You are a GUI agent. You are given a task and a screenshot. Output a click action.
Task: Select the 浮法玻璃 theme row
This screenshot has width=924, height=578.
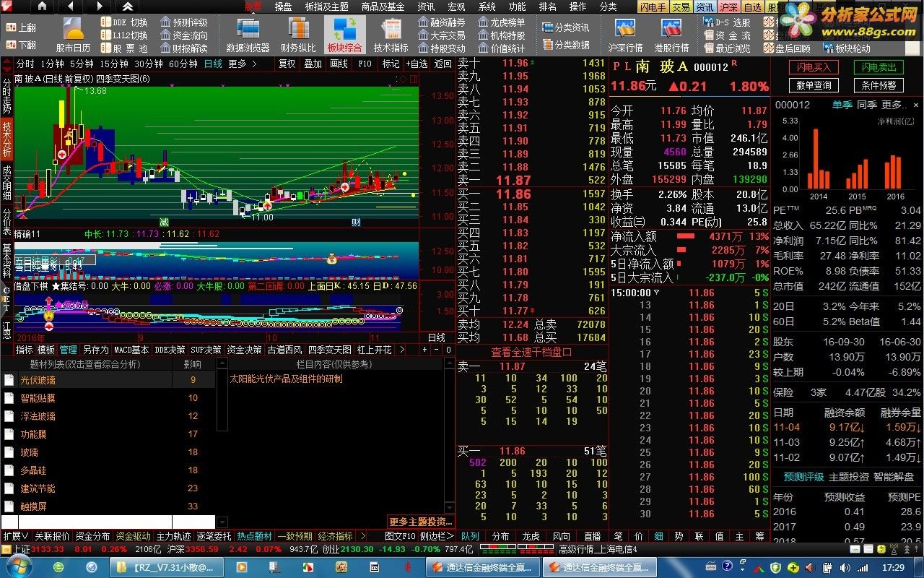[108, 416]
